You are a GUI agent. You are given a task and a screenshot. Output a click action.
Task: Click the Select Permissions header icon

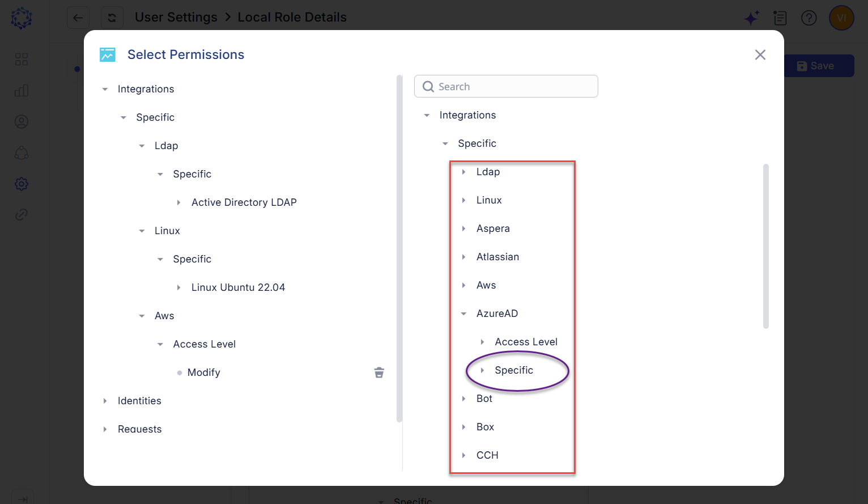click(108, 54)
